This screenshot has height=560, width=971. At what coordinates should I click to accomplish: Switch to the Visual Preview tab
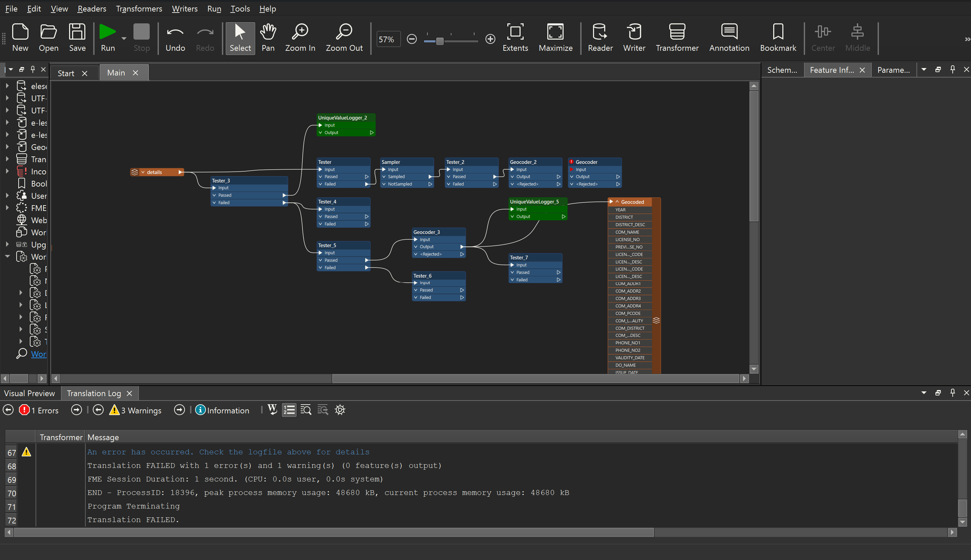point(29,393)
